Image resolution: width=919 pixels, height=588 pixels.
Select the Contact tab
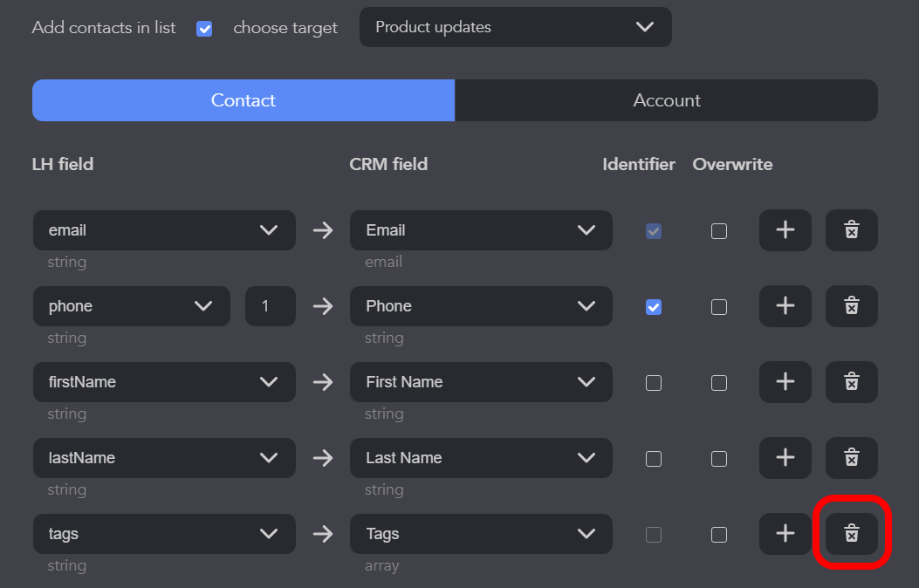243,100
